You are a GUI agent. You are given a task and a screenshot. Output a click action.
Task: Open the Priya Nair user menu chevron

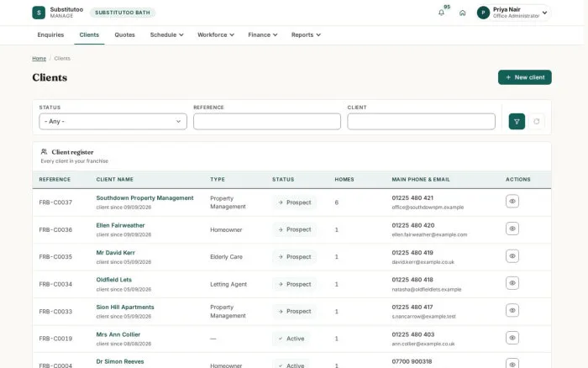pos(545,13)
